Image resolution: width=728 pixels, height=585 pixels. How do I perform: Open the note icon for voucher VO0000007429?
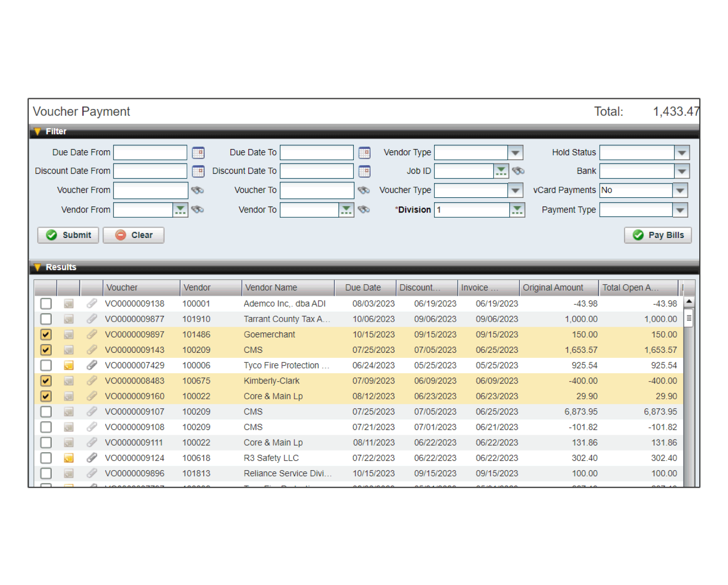69,366
